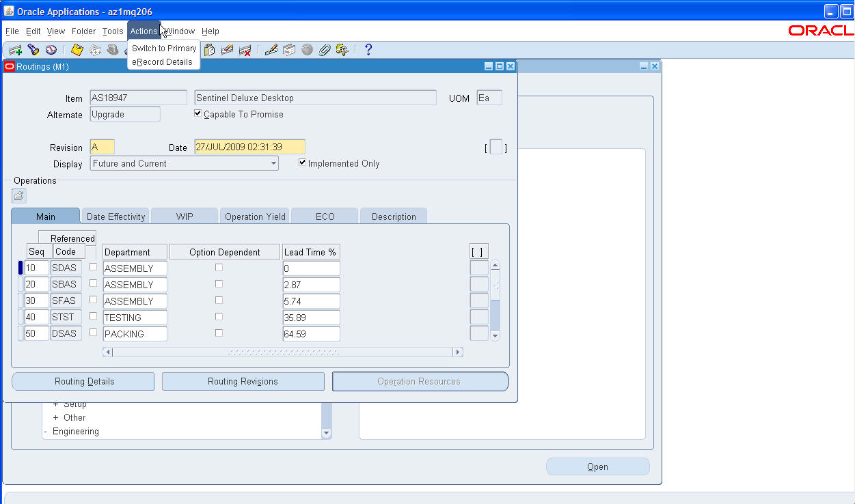The image size is (855, 504).
Task: Click the New record toolbar icon
Action: coord(15,50)
